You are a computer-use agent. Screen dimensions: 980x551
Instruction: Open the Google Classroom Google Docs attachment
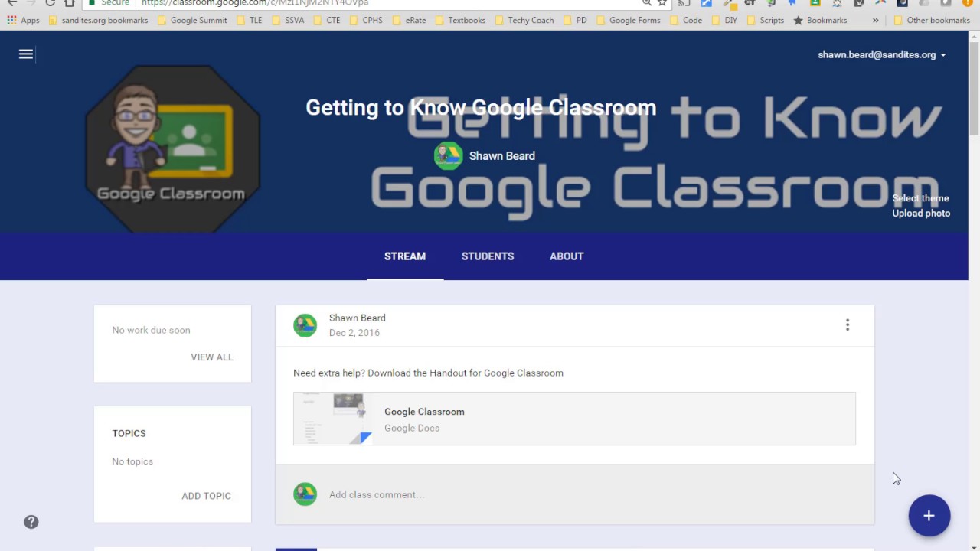pos(574,419)
